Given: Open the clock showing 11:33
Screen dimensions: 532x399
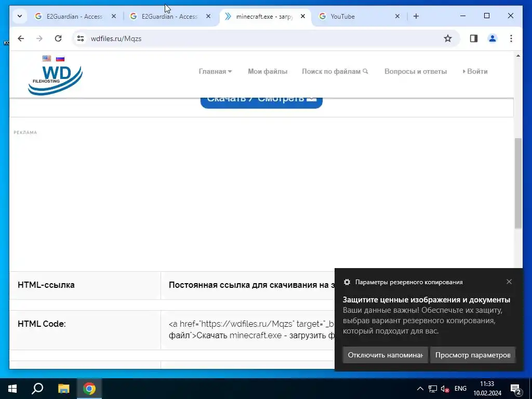Looking at the screenshot, I should pos(487,389).
